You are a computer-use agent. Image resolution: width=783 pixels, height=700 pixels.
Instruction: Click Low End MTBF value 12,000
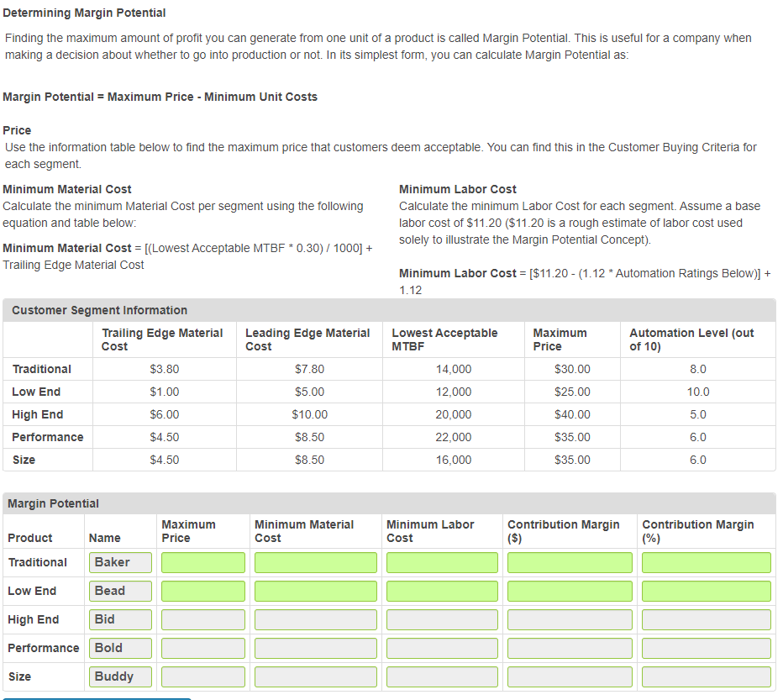coord(454,392)
